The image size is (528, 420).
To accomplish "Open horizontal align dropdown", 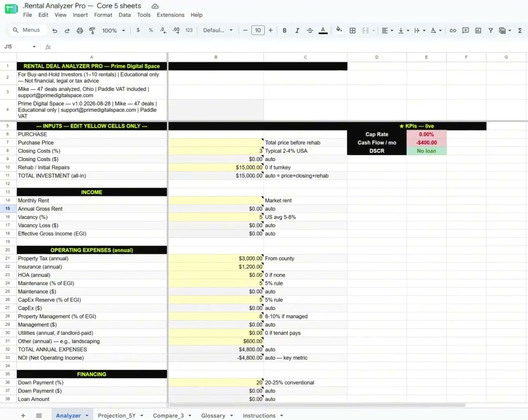I will point(387,31).
